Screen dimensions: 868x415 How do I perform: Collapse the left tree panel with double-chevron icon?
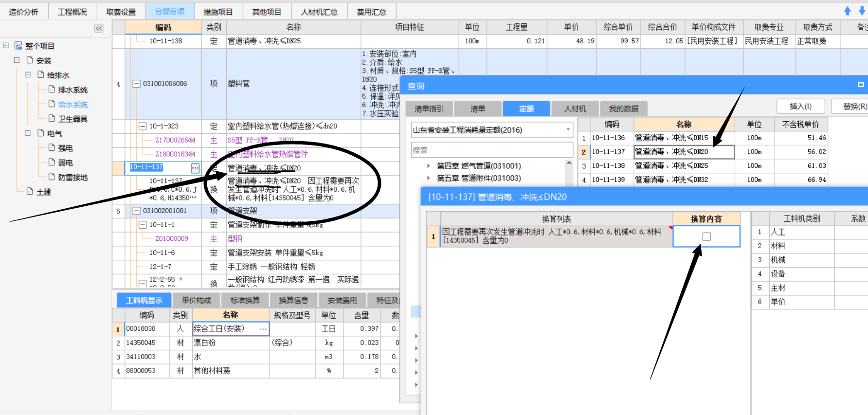point(99,28)
